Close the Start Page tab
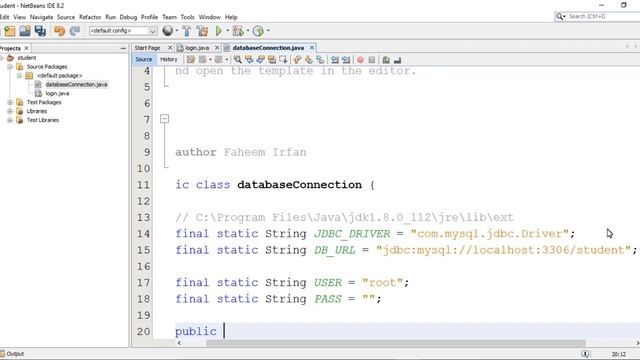The height and width of the screenshot is (360, 640). tap(170, 48)
